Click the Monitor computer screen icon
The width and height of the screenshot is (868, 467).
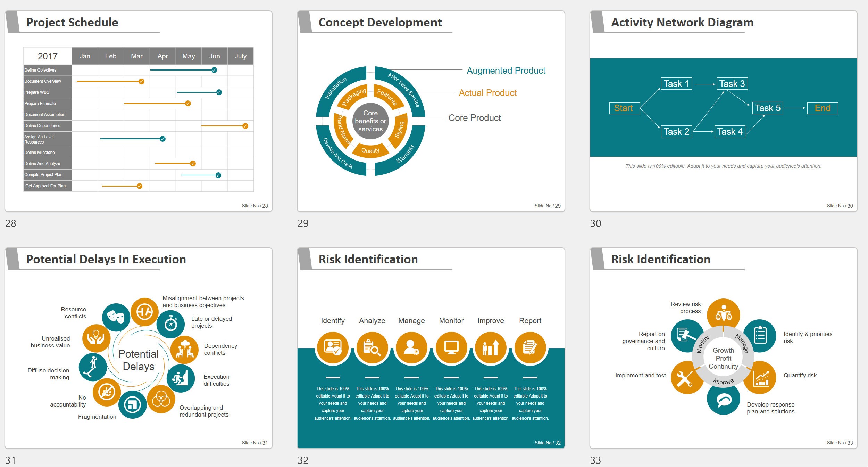451,347
